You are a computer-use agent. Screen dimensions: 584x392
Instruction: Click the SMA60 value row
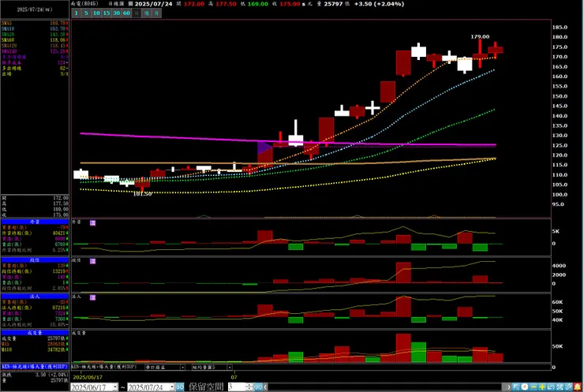click(x=35, y=40)
